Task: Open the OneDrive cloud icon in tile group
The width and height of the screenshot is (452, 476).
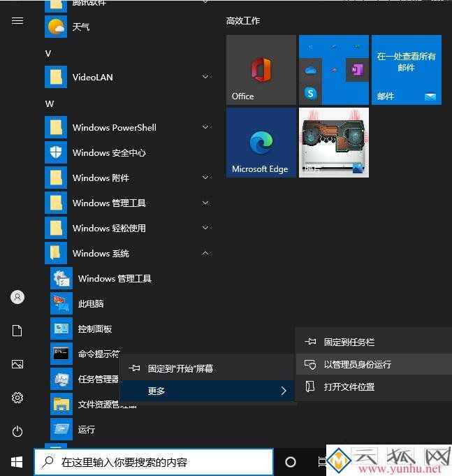Action: click(310, 71)
